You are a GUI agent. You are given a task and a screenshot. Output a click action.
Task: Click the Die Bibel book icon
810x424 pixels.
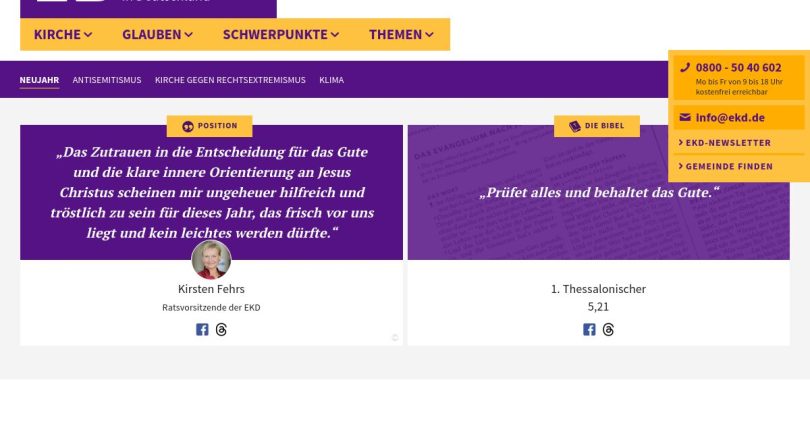click(x=575, y=126)
